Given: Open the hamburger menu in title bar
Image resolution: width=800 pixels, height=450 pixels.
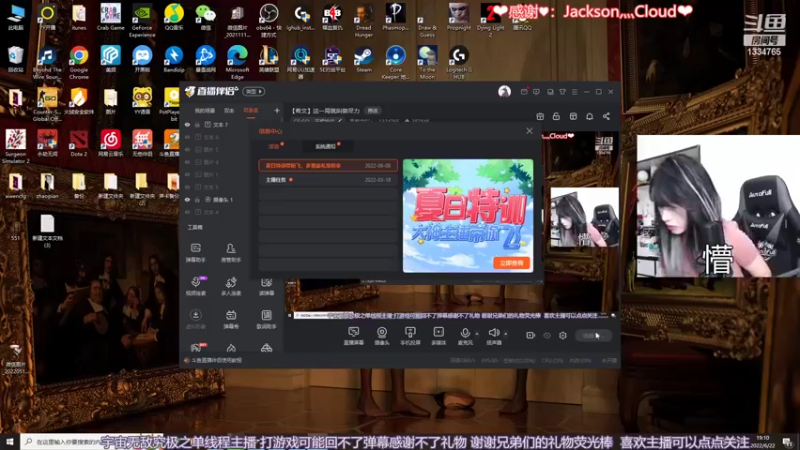Looking at the screenshot, I should pyautogui.click(x=574, y=92).
